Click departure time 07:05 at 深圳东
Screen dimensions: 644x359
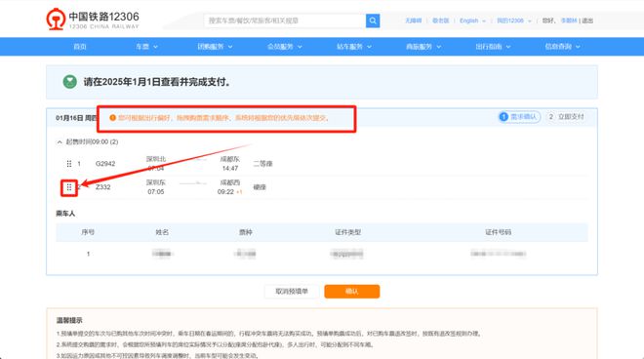[156, 192]
